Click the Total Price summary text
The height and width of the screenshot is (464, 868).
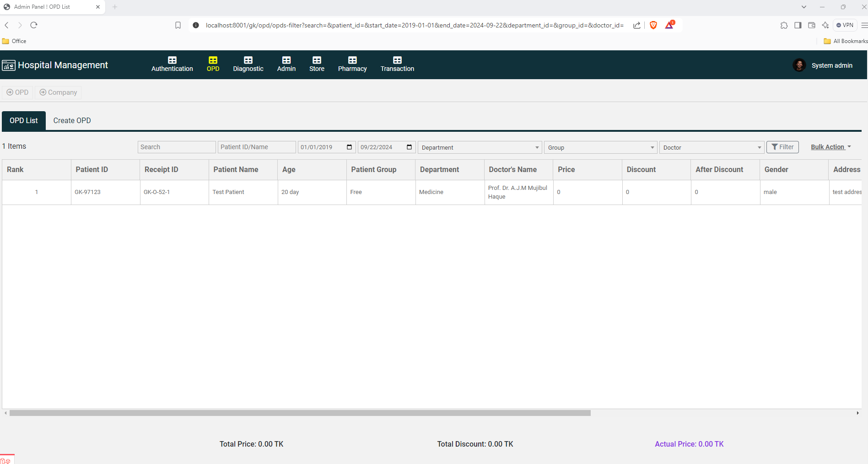tap(251, 444)
